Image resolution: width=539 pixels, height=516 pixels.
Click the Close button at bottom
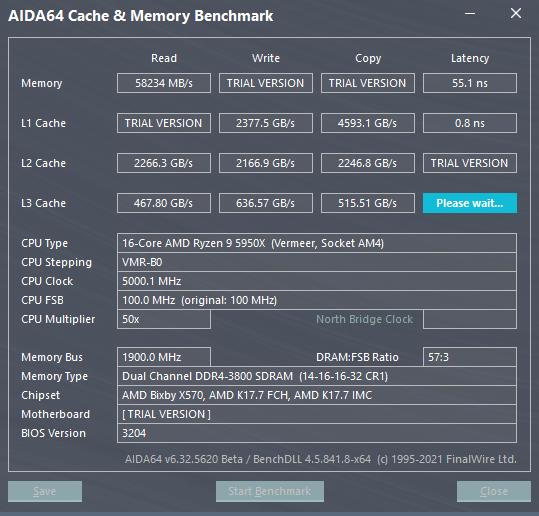tap(494, 491)
